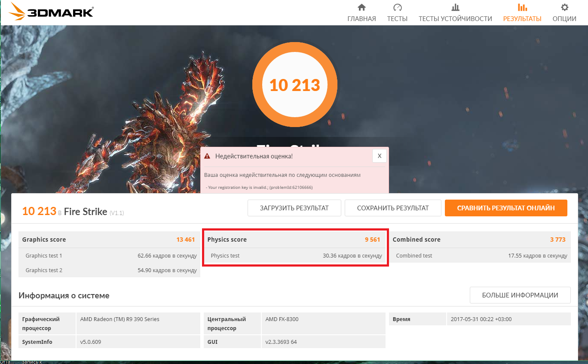Click the 'Время' label

point(401,319)
